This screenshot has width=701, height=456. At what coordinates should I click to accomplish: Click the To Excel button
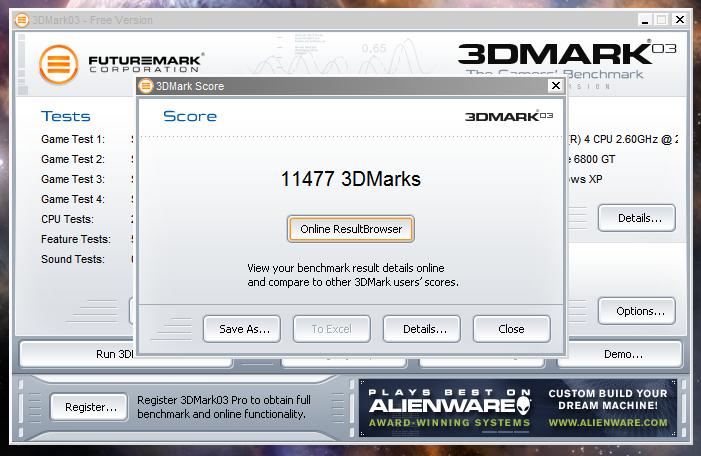click(x=332, y=329)
